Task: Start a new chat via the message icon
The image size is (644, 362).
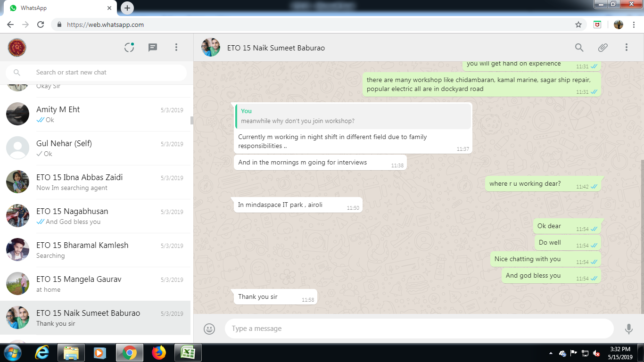Action: pyautogui.click(x=153, y=47)
